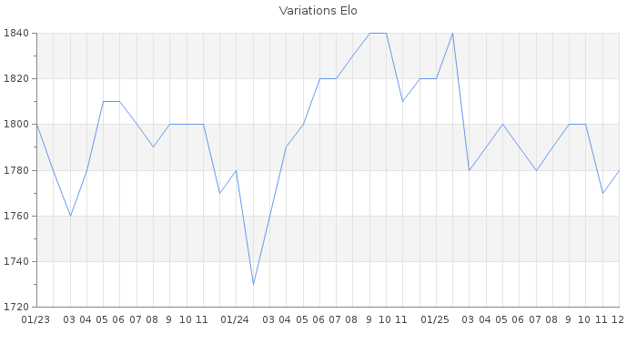
Task: Select the 1720 y-axis label
Action: (x=15, y=307)
